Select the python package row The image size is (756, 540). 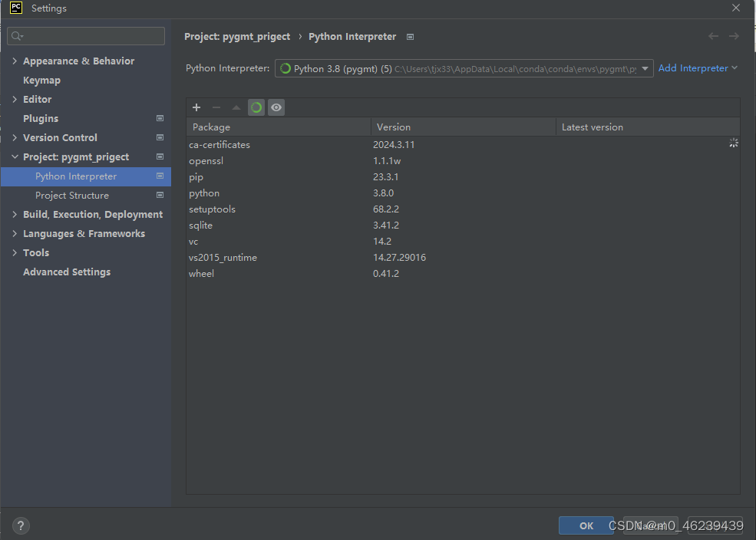[463, 193]
